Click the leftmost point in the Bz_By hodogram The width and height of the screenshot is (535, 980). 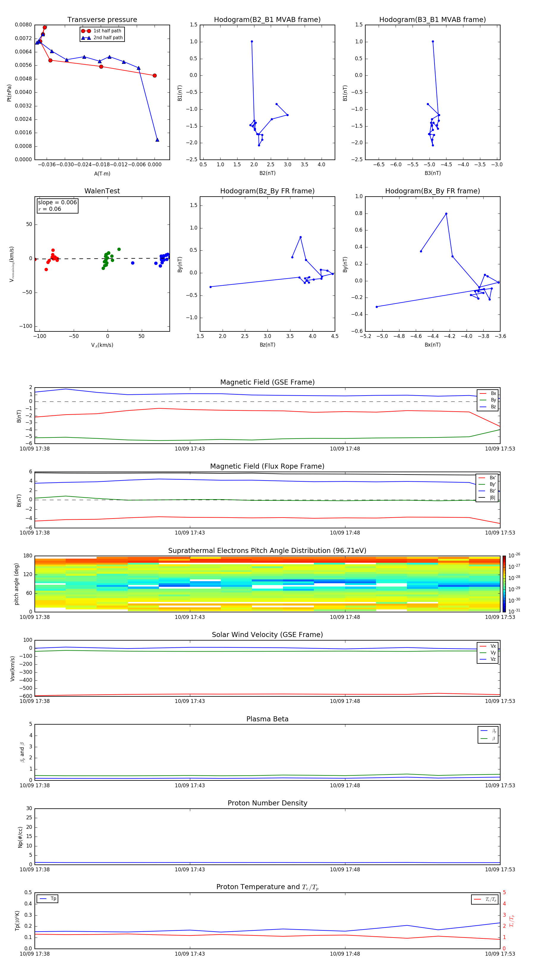(x=210, y=287)
